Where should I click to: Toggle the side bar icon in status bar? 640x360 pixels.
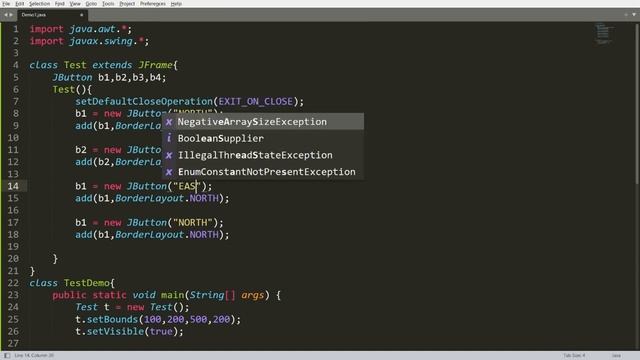click(x=7, y=356)
